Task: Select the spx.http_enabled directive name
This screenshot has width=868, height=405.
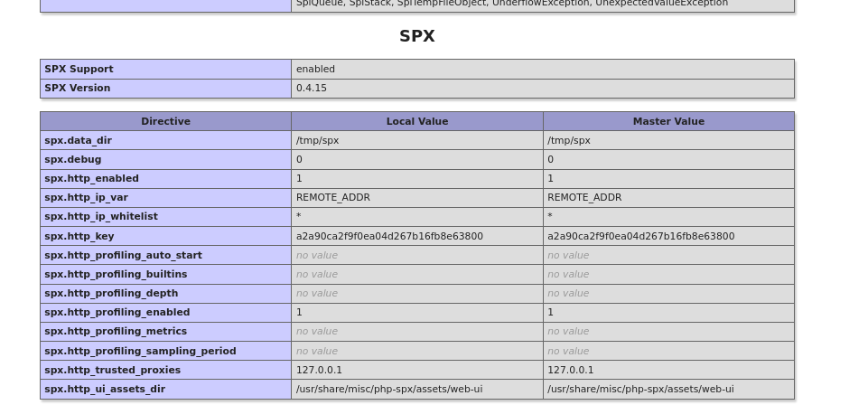Action: (91, 178)
